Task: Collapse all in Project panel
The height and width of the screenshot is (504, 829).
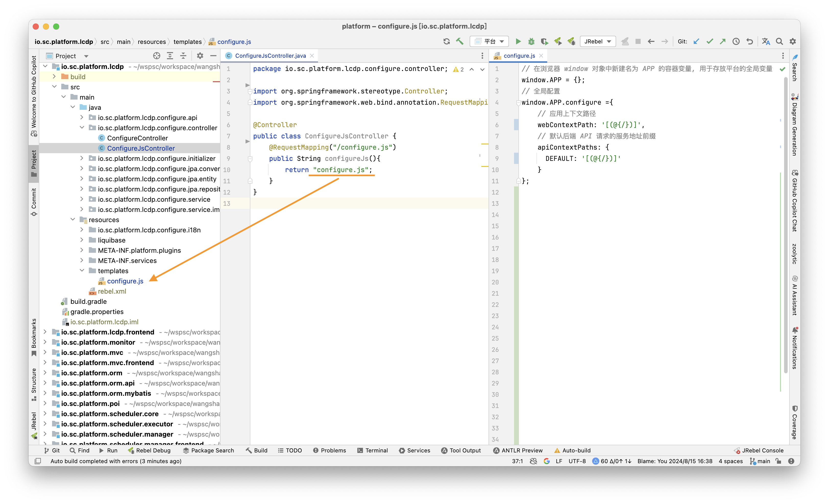Action: [x=183, y=56]
